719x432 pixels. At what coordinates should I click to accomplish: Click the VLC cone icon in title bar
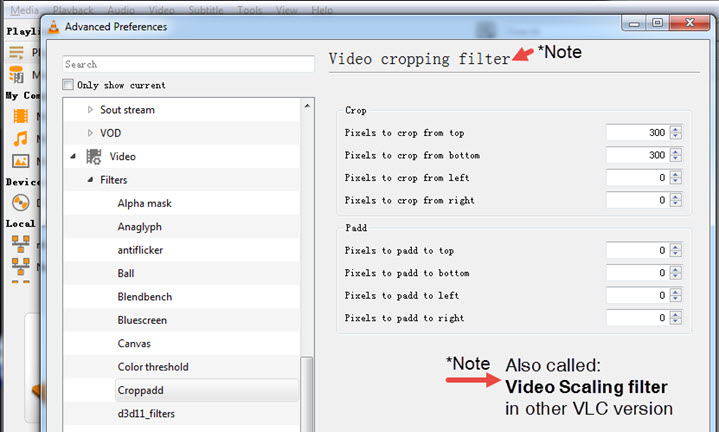pyautogui.click(x=54, y=27)
